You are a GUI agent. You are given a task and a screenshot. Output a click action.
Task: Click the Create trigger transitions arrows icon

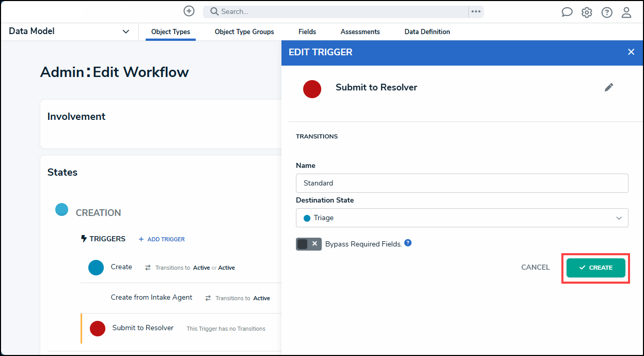(x=148, y=268)
